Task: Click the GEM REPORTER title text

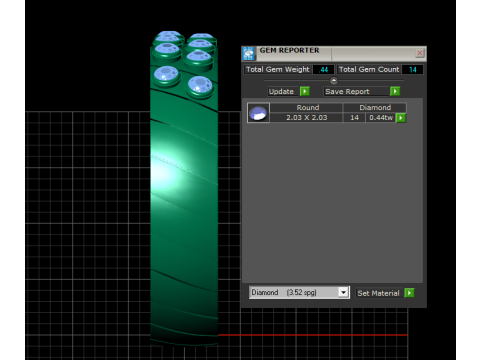Action: (x=289, y=50)
